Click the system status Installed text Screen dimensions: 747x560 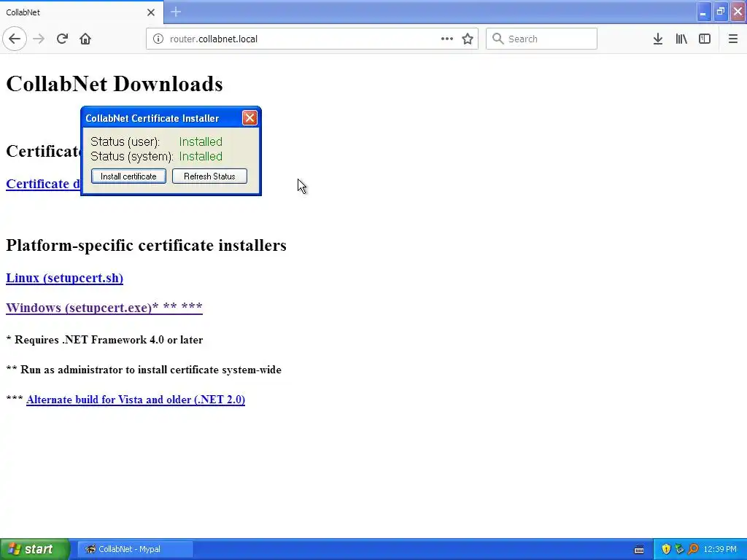pos(201,156)
